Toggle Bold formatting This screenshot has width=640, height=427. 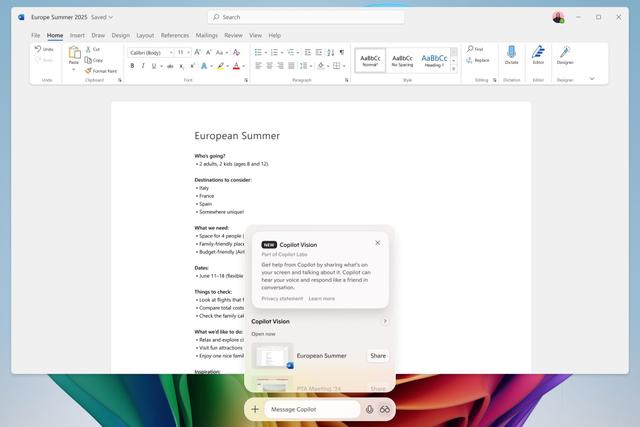(133, 66)
